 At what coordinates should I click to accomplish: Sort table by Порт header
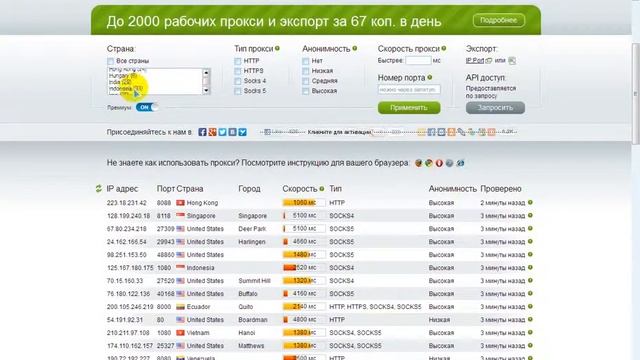coord(166,189)
